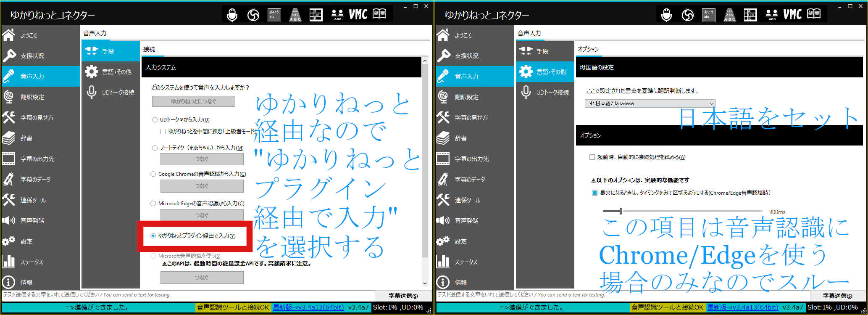This screenshot has height=315, width=868.
Task: Select Microsoft Edgeの音声認識から入力 radio
Action: [x=153, y=204]
